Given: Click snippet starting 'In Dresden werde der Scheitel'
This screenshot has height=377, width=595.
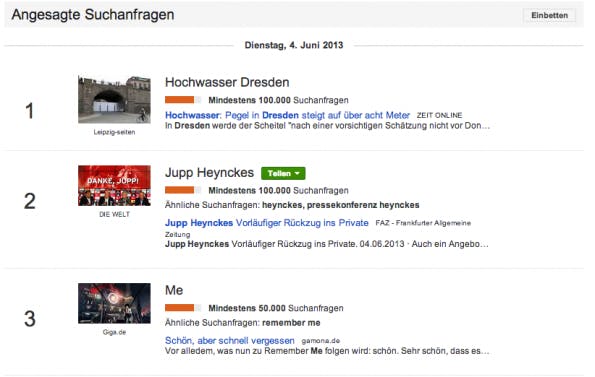Looking at the screenshot, I should click(327, 126).
